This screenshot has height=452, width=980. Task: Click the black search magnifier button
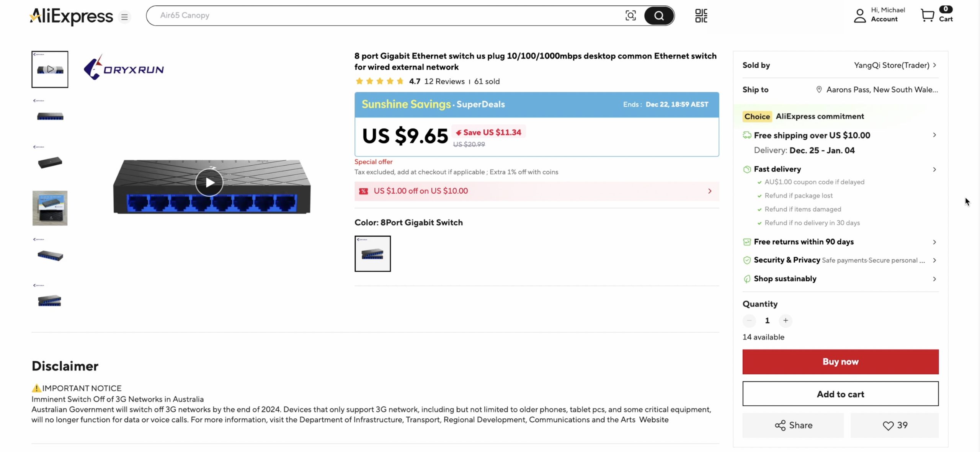659,16
